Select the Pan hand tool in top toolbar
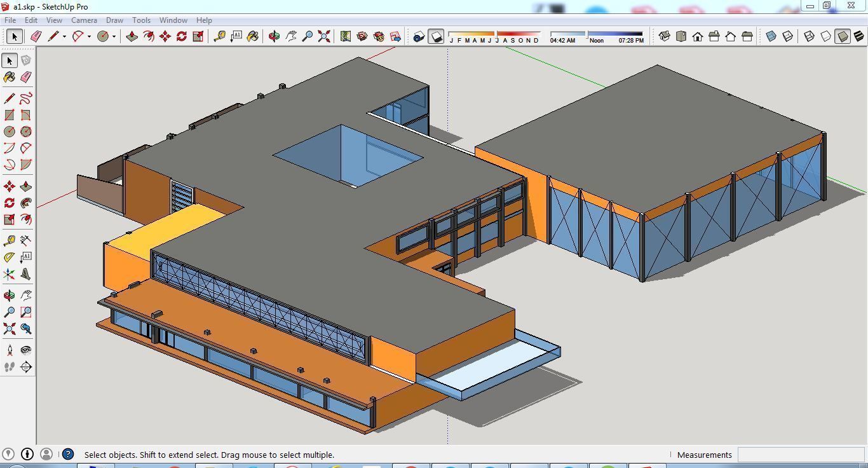Screen dimensions: 868x468 pyautogui.click(x=291, y=36)
